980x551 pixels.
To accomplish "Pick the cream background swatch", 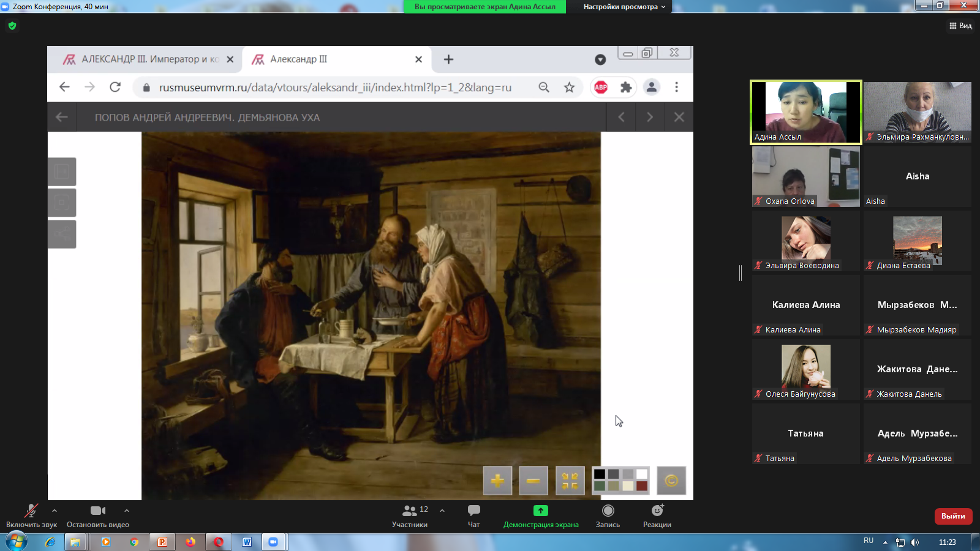I will (x=628, y=486).
